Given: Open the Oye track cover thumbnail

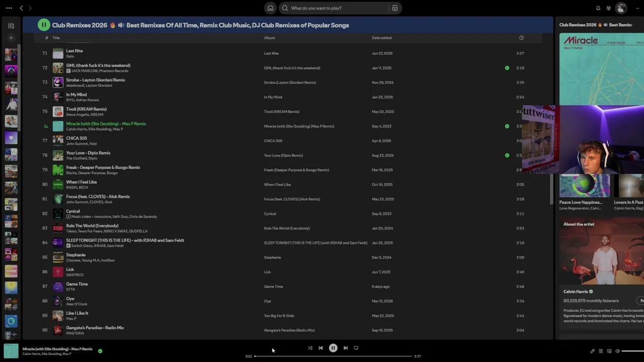Looking at the screenshot, I should [58, 301].
